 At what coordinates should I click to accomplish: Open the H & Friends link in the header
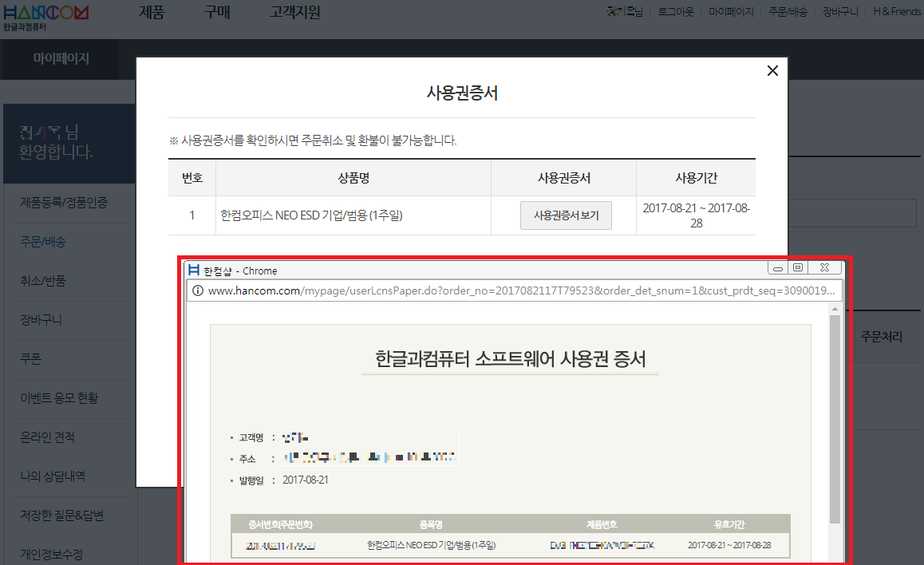897,12
